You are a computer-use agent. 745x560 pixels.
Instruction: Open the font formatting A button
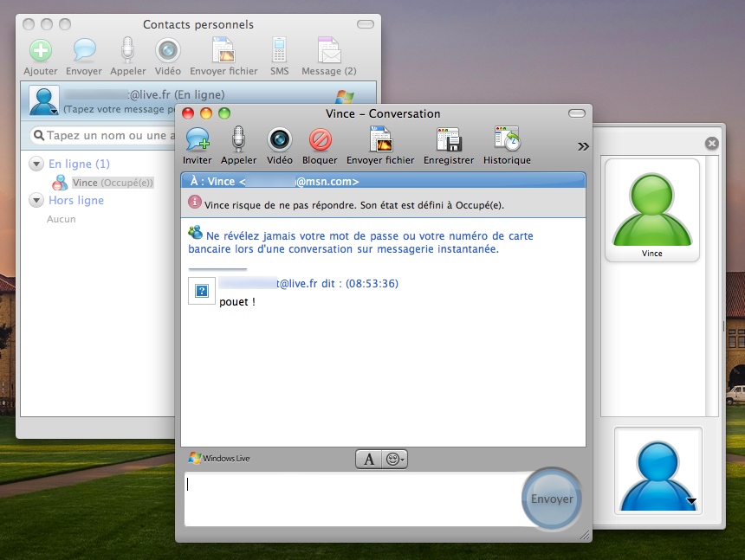[369, 460]
